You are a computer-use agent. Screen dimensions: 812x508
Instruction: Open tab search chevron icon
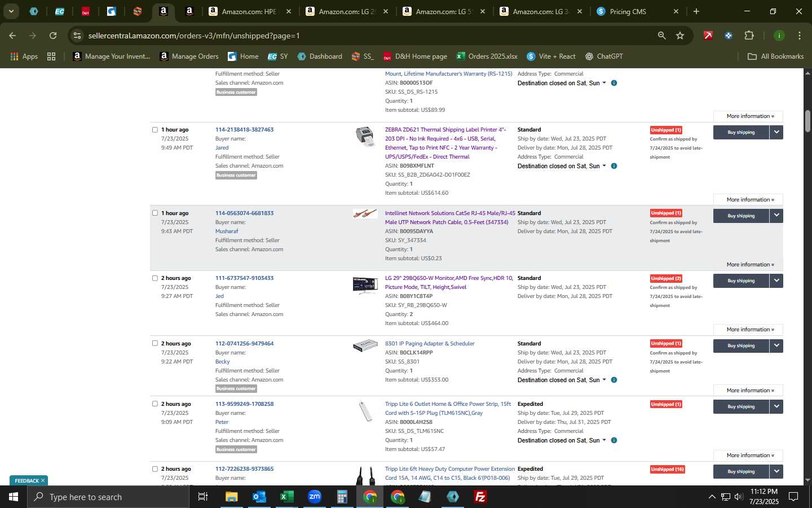[x=11, y=11]
